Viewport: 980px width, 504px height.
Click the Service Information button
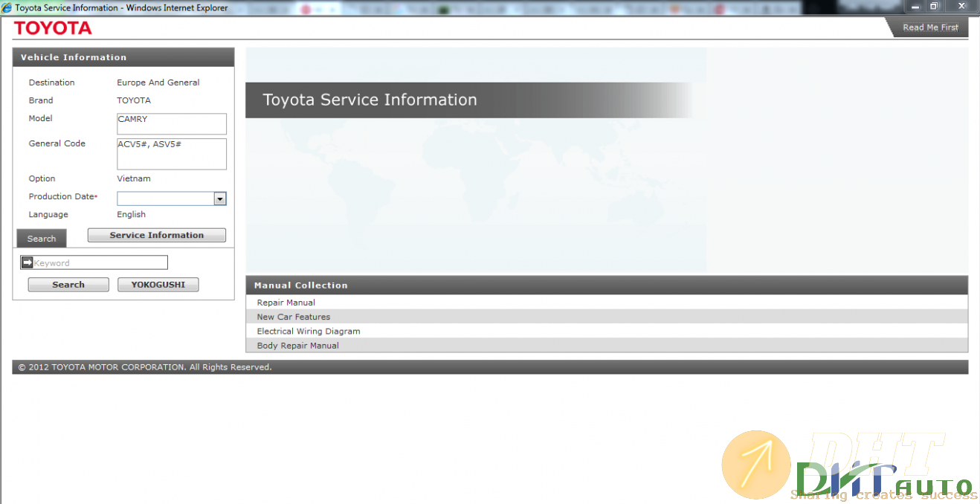point(157,235)
